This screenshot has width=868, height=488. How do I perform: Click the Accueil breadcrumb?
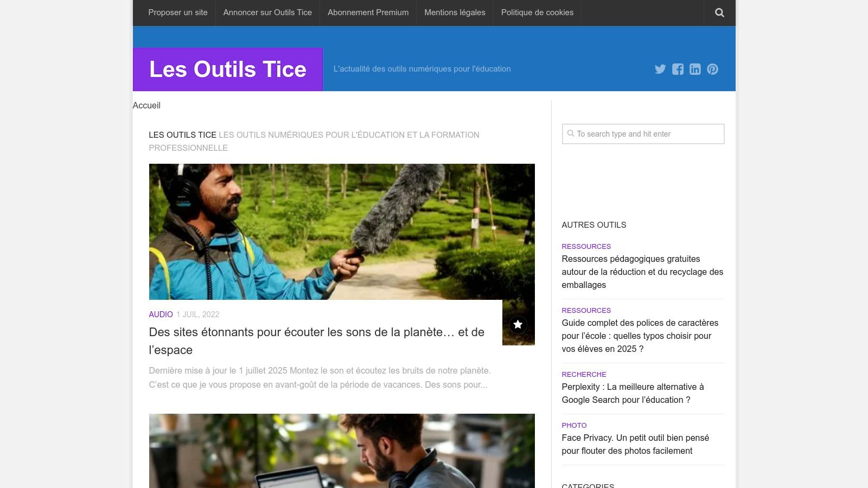pyautogui.click(x=146, y=105)
